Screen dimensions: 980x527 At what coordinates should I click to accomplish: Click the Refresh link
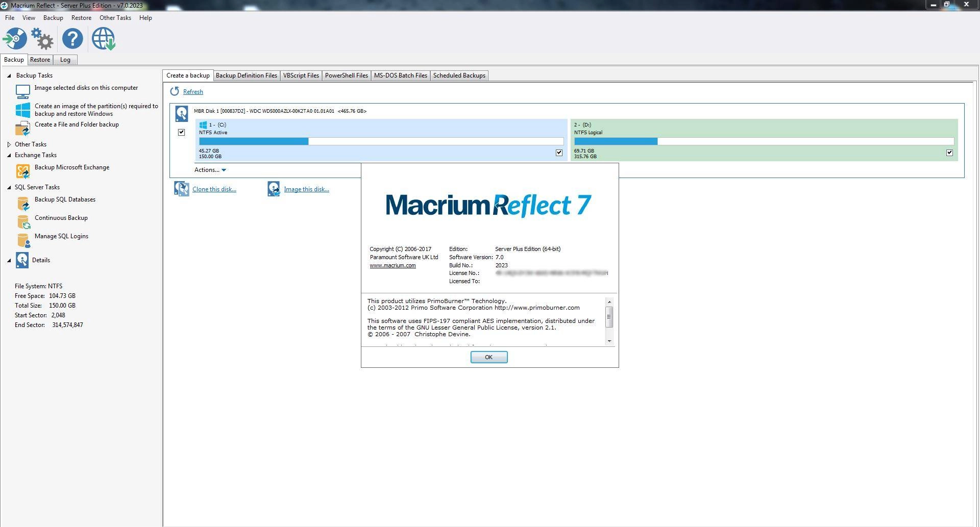coord(193,92)
